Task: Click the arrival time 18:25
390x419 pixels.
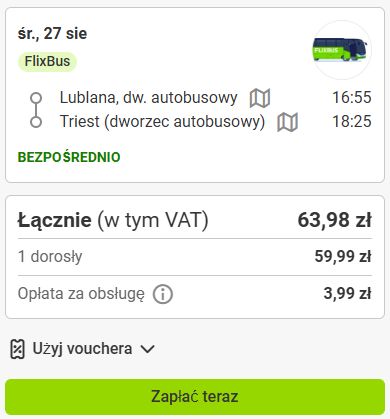Action: (x=352, y=121)
